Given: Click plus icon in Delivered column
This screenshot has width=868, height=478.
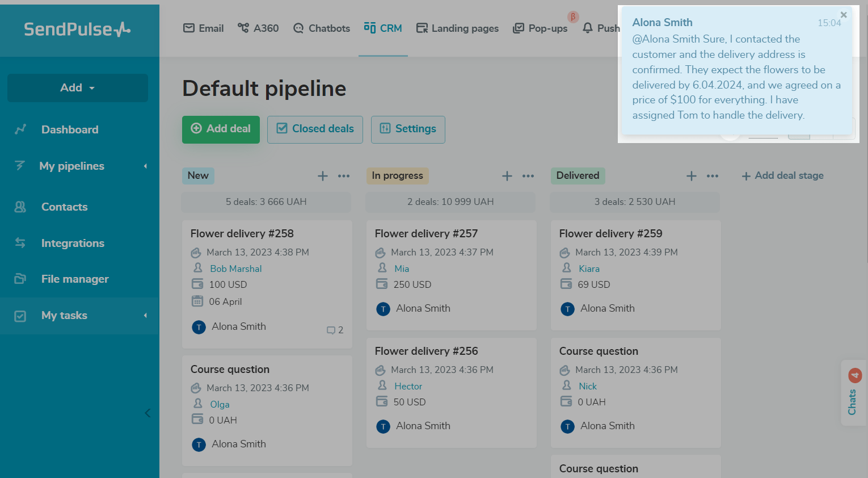Looking at the screenshot, I should [691, 176].
